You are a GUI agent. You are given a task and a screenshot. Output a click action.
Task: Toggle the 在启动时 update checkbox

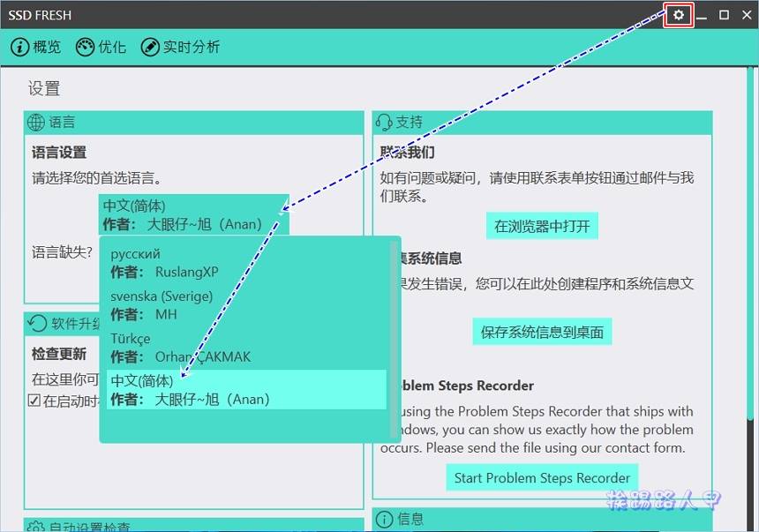coord(34,401)
